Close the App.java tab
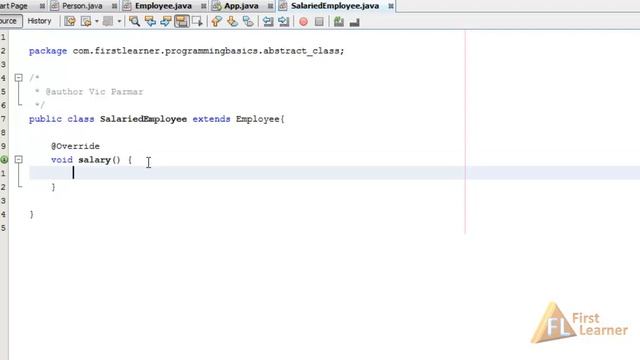Image resolution: width=640 pixels, height=360 pixels. (x=270, y=6)
